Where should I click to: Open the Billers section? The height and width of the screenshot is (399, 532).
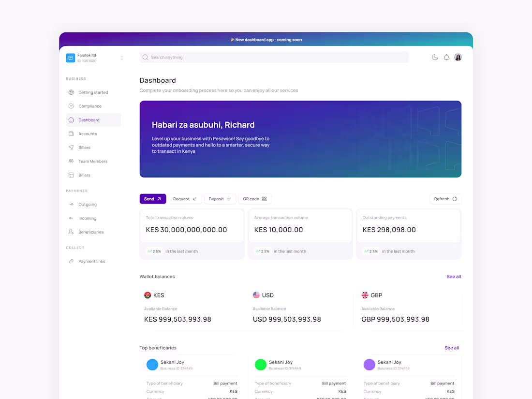pos(85,147)
